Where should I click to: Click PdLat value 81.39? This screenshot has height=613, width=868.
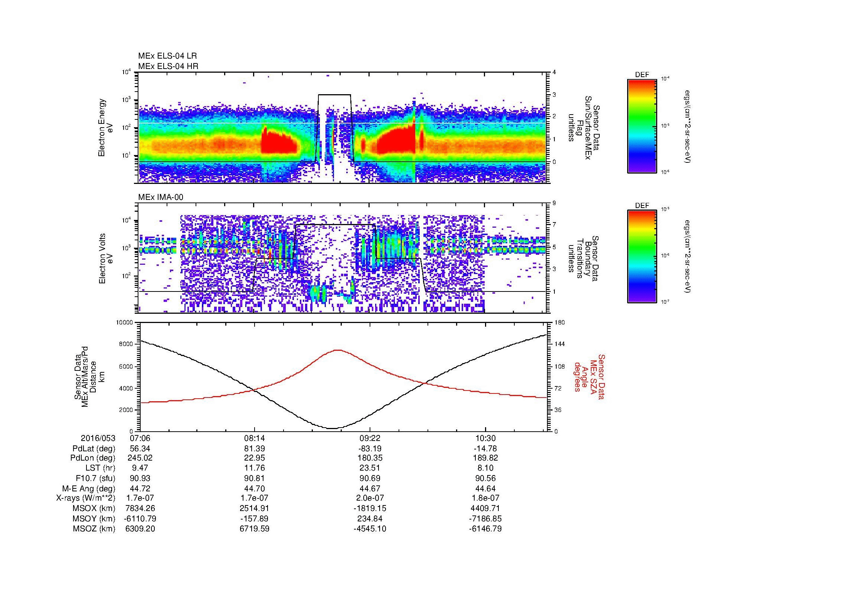tap(255, 449)
